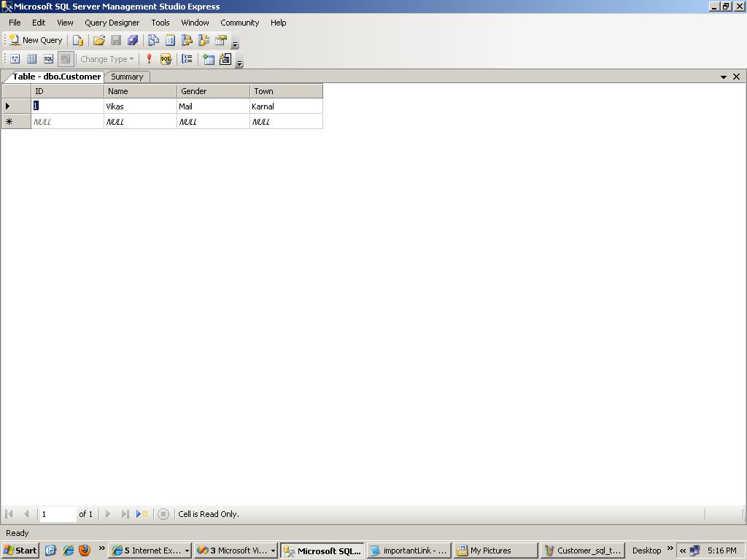This screenshot has width=747, height=560.
Task: Click the NULL cell under Town
Action: 286,122
